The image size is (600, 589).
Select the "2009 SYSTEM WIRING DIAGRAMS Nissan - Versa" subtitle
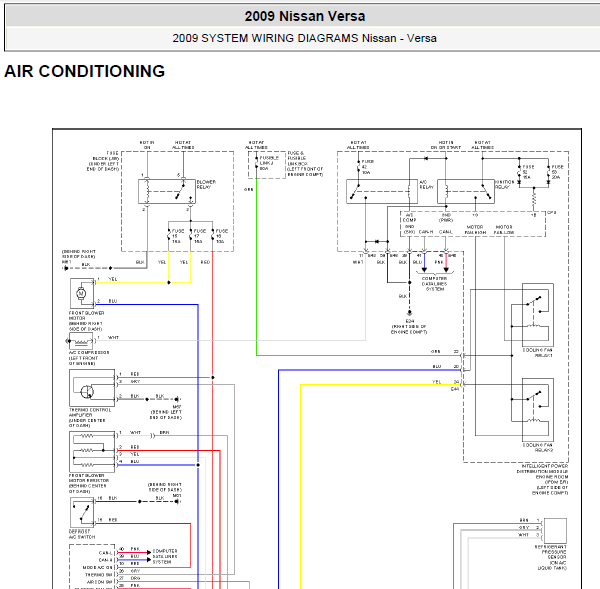304,38
